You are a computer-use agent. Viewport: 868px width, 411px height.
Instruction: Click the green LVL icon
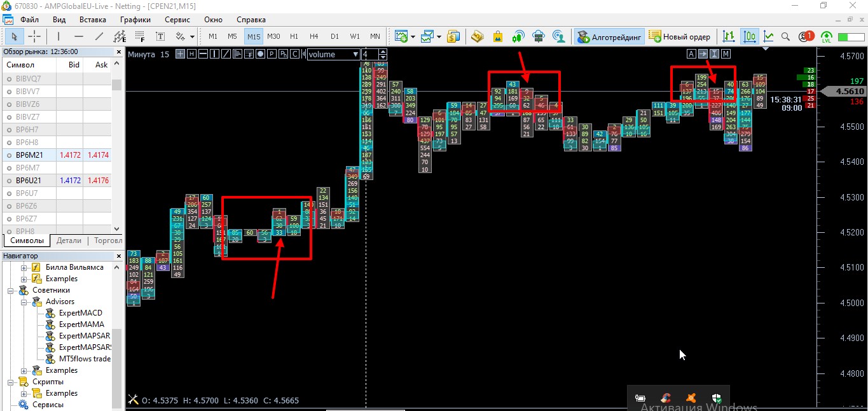pyautogui.click(x=826, y=36)
